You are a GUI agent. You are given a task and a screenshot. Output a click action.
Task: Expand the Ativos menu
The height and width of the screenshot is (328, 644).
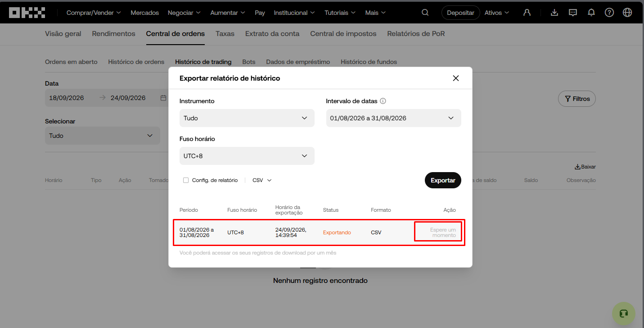(x=497, y=13)
